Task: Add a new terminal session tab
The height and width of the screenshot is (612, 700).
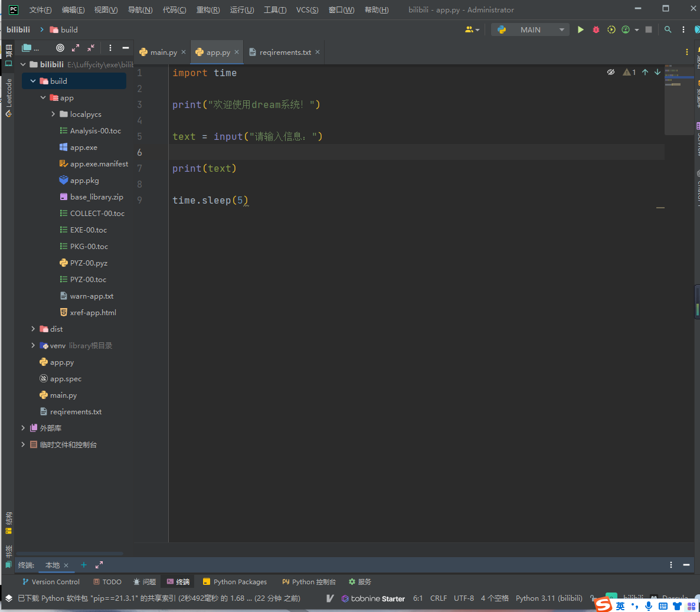Action: pos(84,565)
